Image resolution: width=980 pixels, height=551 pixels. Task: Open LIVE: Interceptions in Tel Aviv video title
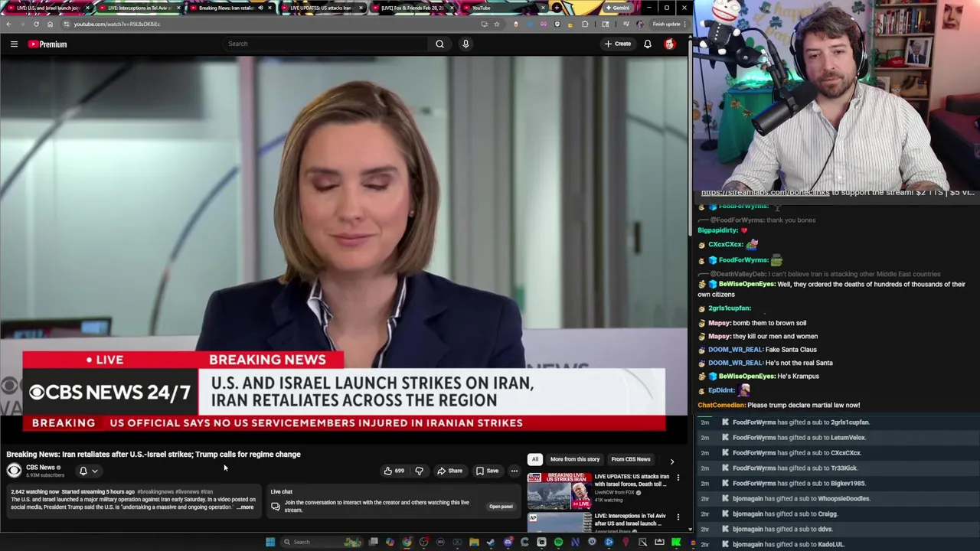[x=630, y=520]
